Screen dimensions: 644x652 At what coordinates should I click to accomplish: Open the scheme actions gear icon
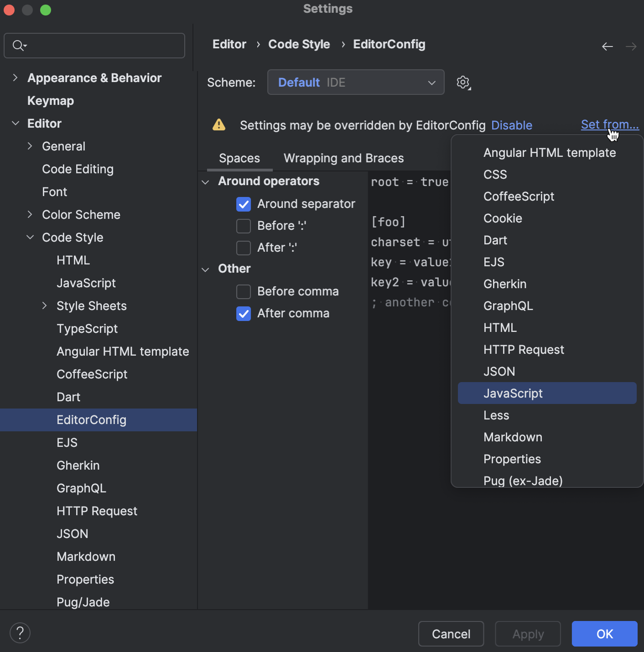[463, 83]
